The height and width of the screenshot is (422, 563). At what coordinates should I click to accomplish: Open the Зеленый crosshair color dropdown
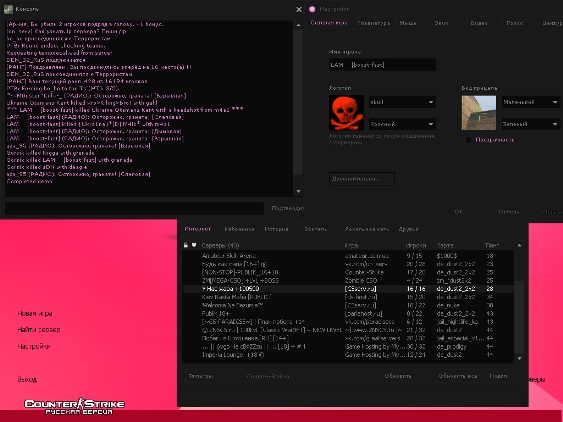[x=531, y=124]
